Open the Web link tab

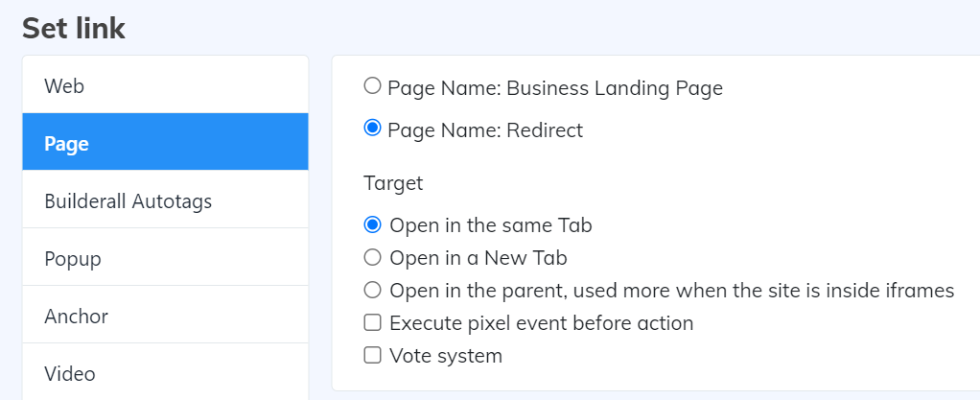[x=165, y=85]
